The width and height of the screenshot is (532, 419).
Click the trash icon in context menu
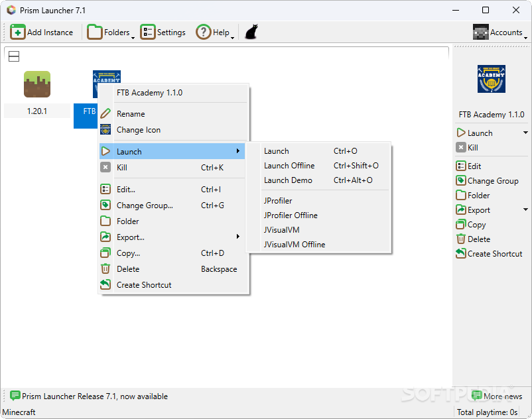[105, 269]
